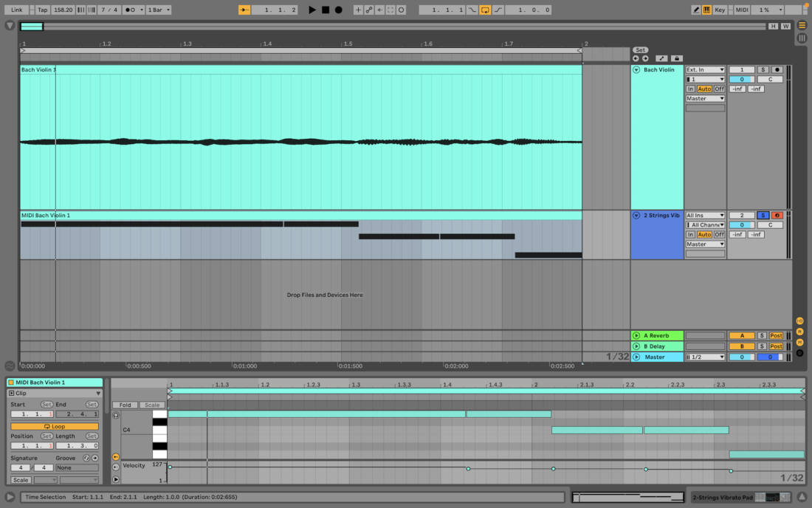
Task: Click the Commit Groove arrow icon
Action: coord(94,459)
